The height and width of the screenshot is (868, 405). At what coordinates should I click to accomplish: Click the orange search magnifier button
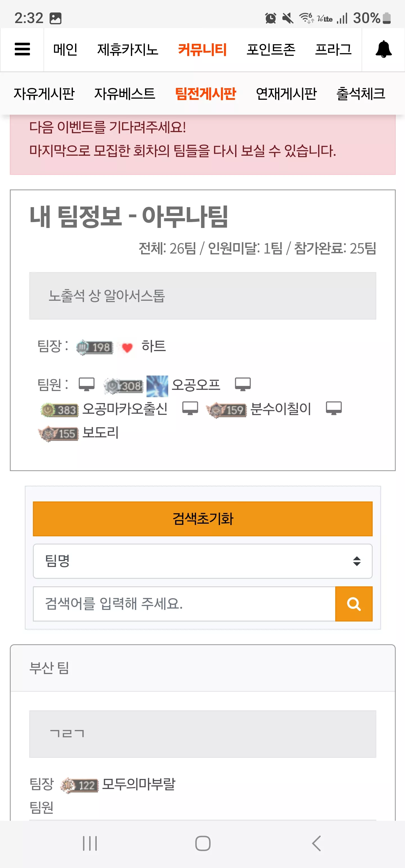click(x=354, y=603)
